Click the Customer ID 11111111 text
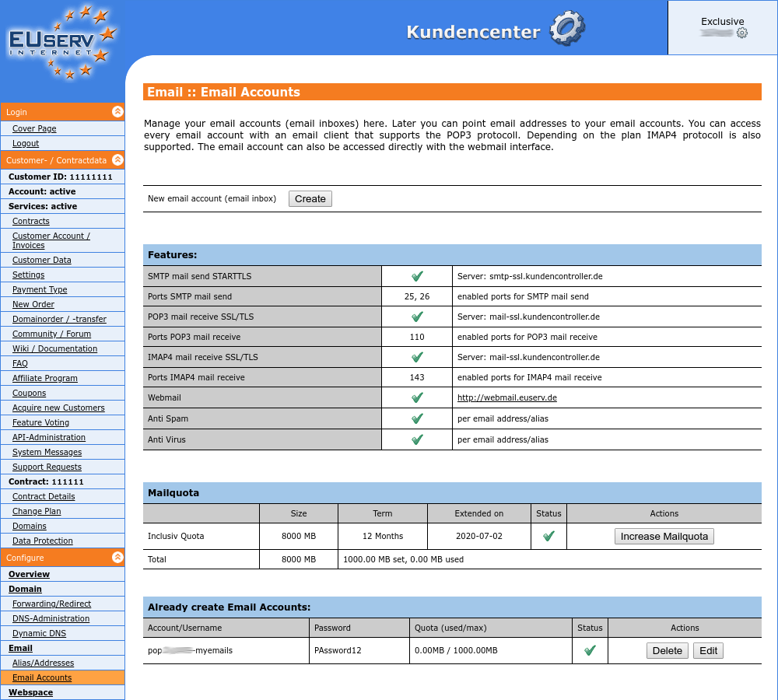 coord(61,177)
